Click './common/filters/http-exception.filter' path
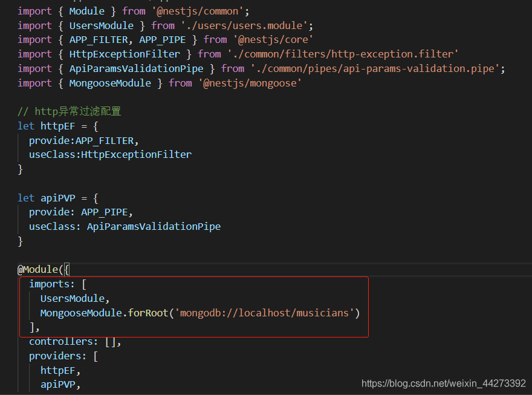The height and width of the screenshot is (395, 532). [x=343, y=54]
